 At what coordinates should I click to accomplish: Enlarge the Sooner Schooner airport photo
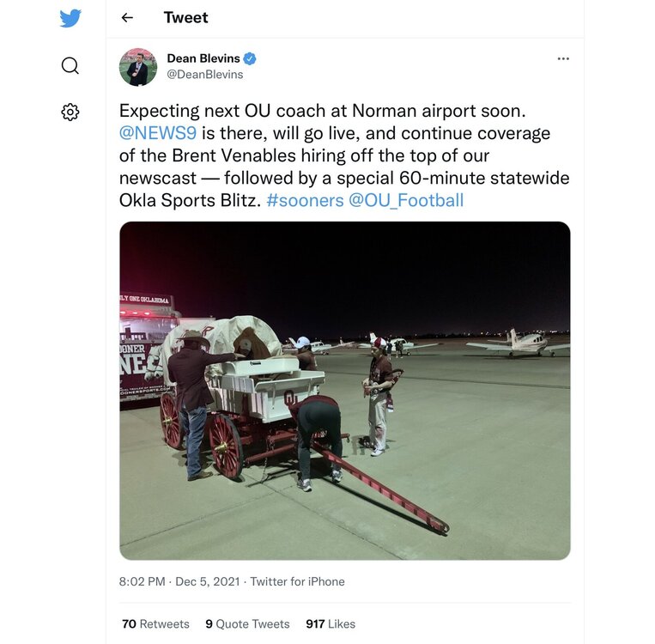[x=344, y=390]
